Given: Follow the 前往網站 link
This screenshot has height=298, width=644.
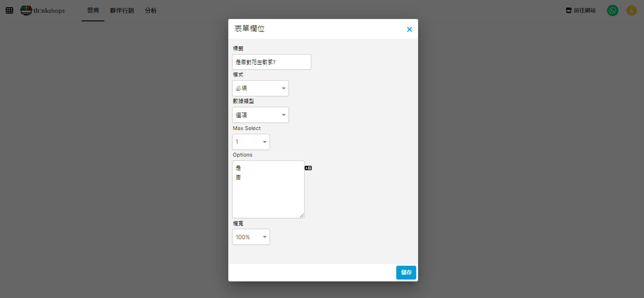Looking at the screenshot, I should (581, 10).
